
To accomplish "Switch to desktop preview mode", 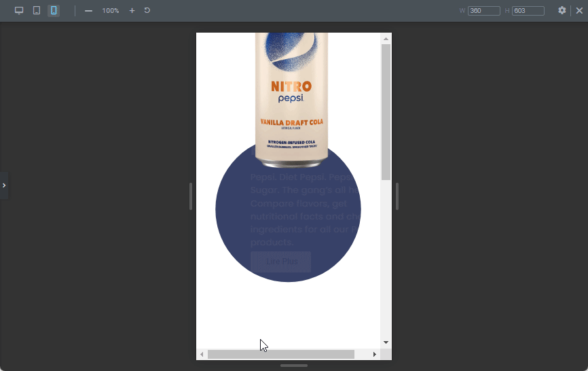I will 19,10.
